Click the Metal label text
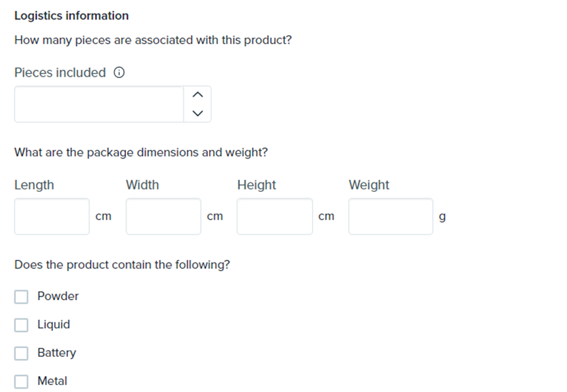 (x=52, y=381)
